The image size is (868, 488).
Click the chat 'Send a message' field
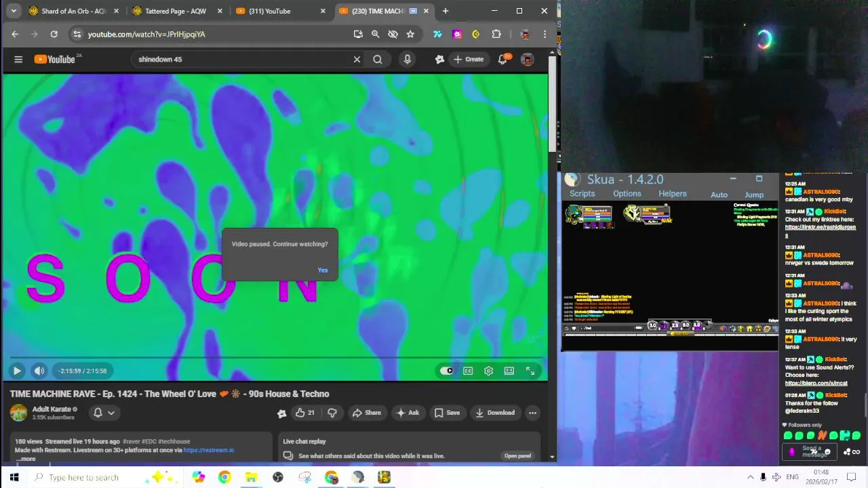[x=810, y=452]
